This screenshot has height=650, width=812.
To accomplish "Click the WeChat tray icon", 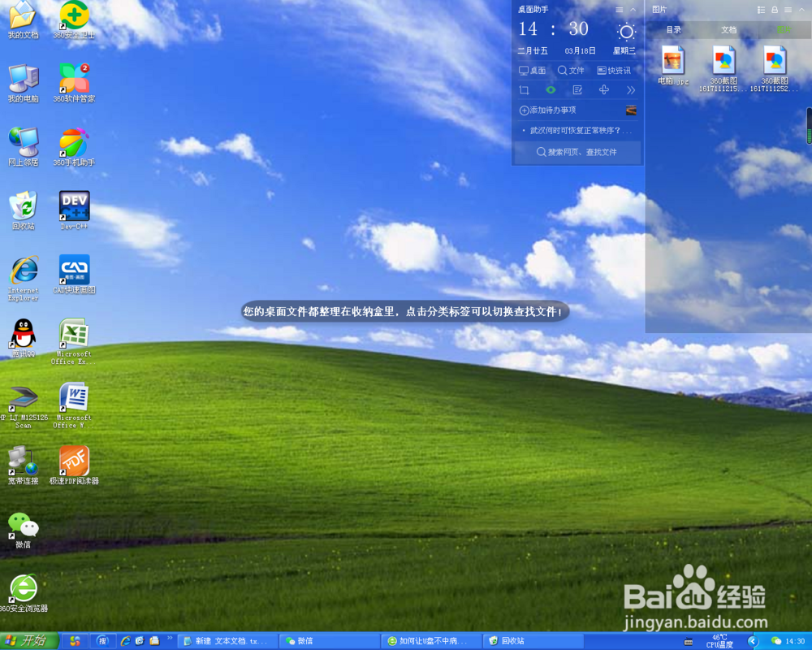I will [775, 641].
